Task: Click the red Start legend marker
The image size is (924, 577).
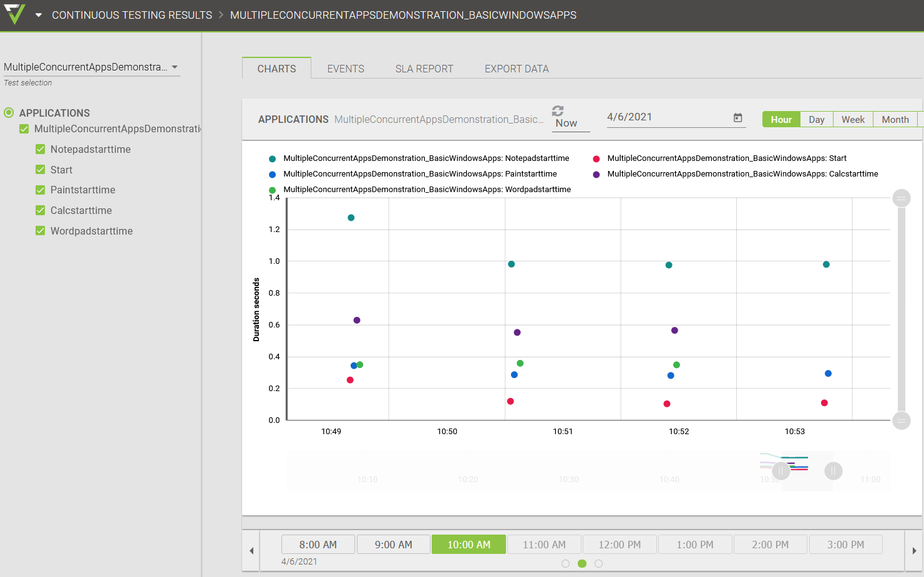Action: tap(596, 159)
